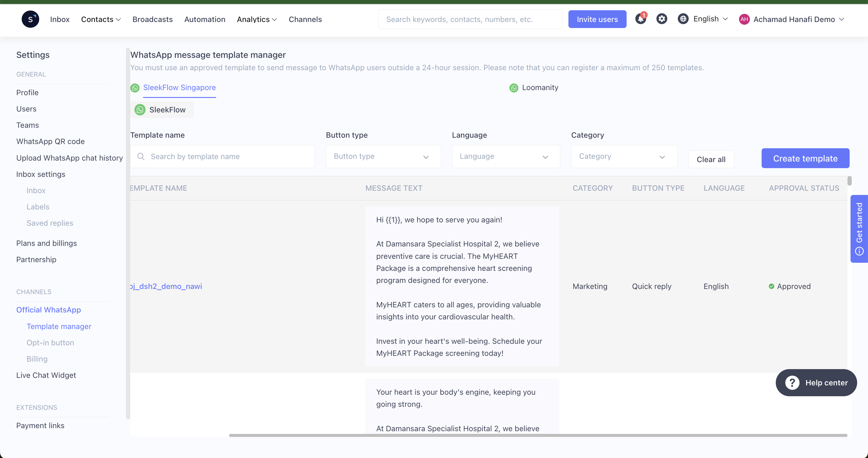868x458 pixels.
Task: Click the Approved status indicator for the template
Action: pos(789,286)
